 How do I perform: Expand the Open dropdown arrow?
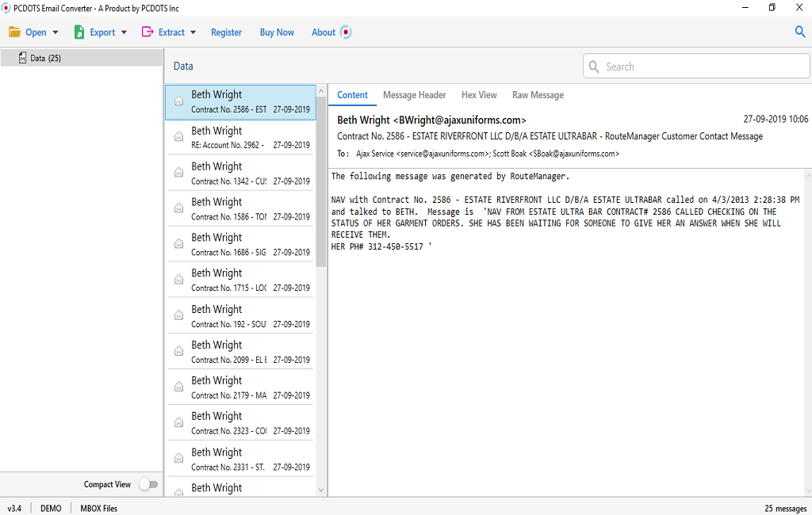click(56, 32)
